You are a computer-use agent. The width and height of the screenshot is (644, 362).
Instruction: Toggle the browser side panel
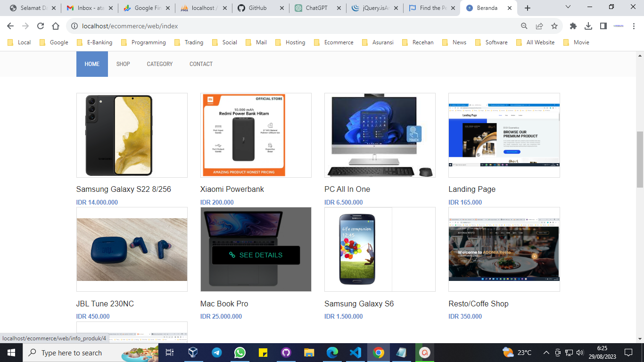click(603, 26)
